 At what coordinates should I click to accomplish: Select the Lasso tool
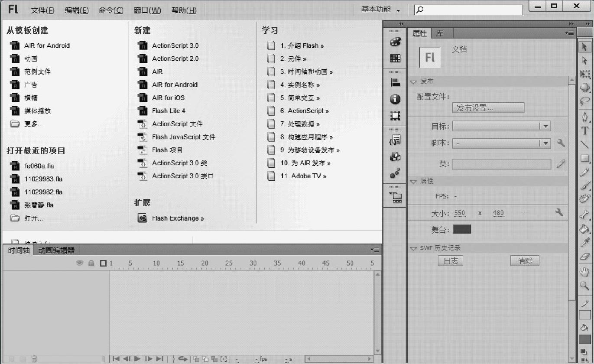pyautogui.click(x=584, y=101)
